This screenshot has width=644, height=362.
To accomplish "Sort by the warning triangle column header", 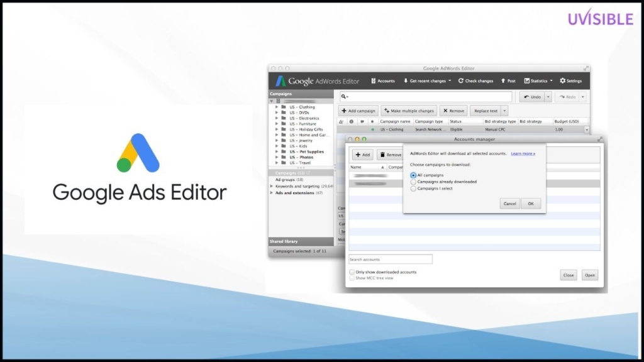I will [341, 121].
